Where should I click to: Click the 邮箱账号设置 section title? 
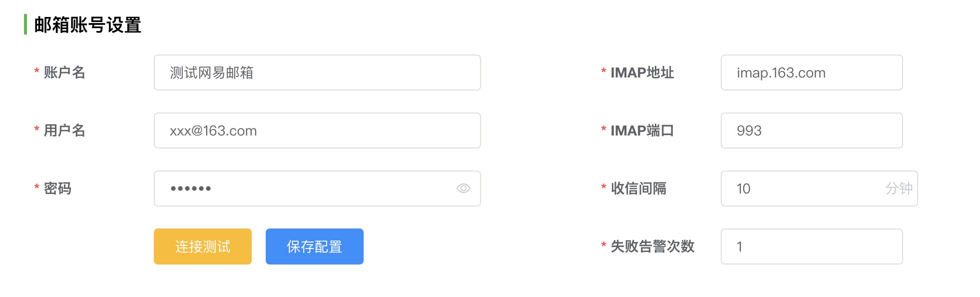[x=88, y=25]
